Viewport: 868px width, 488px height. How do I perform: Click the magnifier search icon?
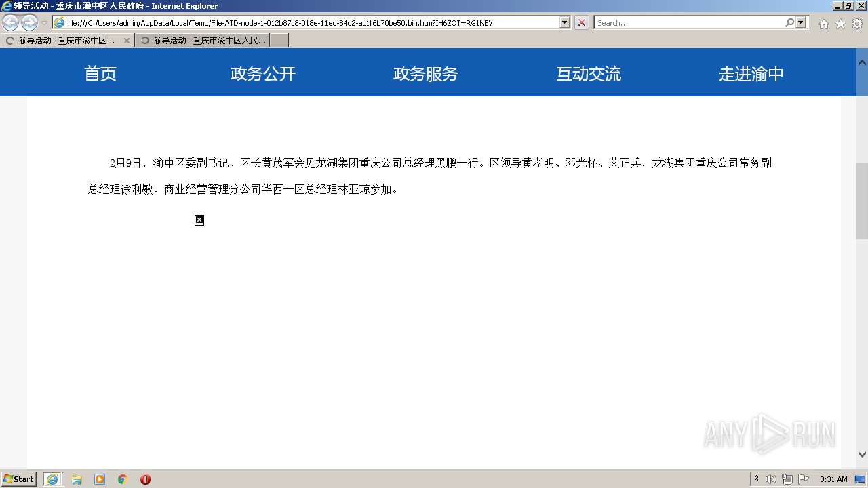click(789, 22)
